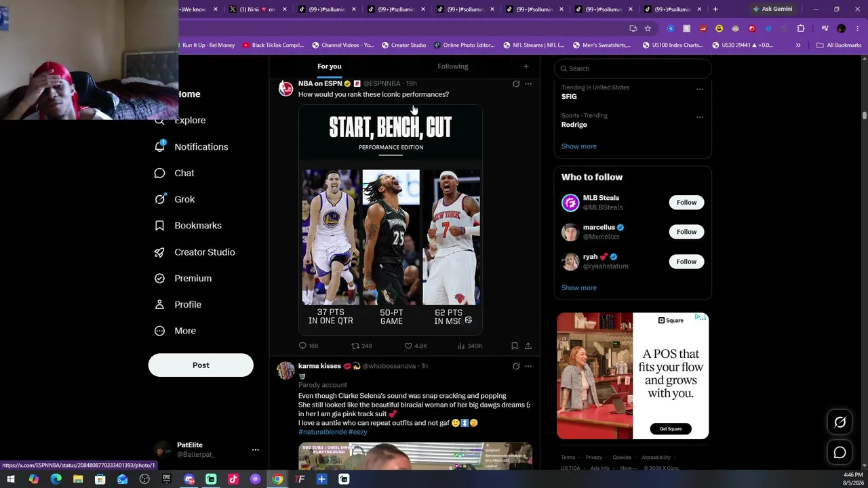This screenshot has height=488, width=868.
Task: Open the Windows Start menu
Action: (x=11, y=479)
